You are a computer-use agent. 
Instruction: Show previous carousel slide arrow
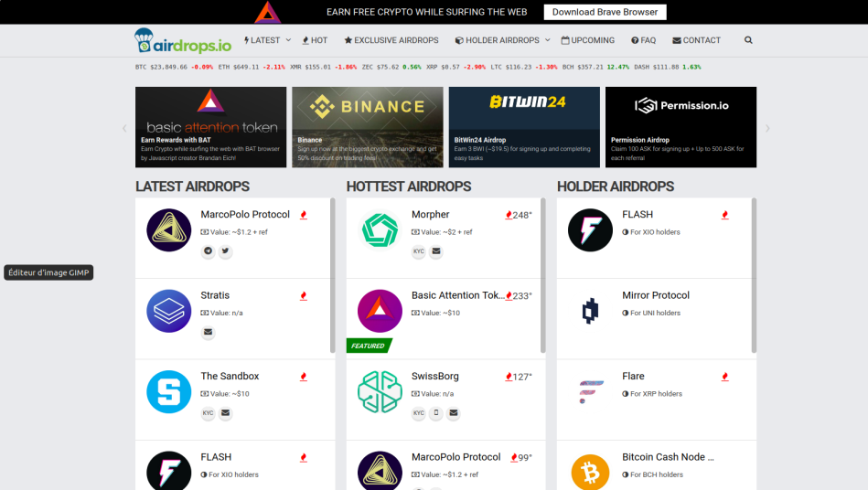click(x=124, y=128)
